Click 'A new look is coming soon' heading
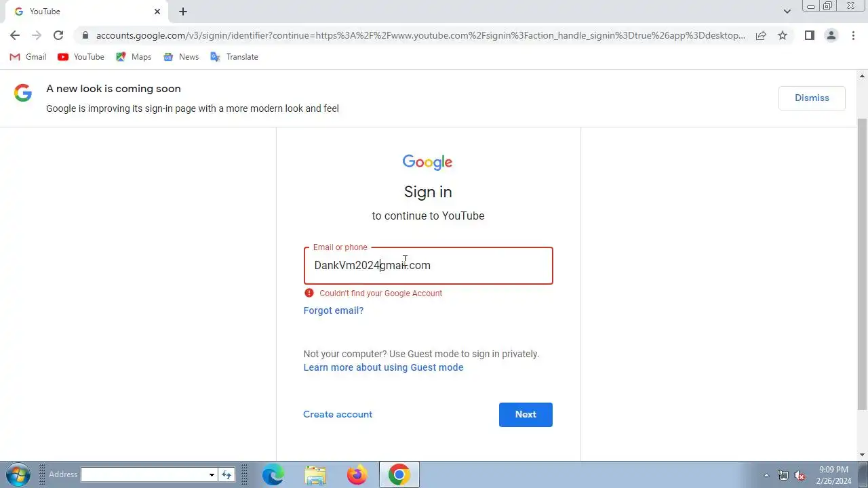The width and height of the screenshot is (868, 488). tap(113, 89)
